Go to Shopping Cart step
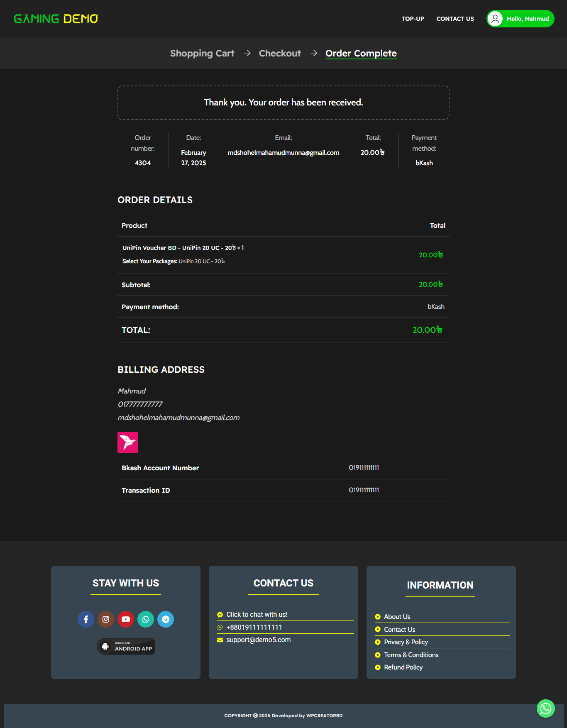The image size is (567, 728). [x=202, y=53]
